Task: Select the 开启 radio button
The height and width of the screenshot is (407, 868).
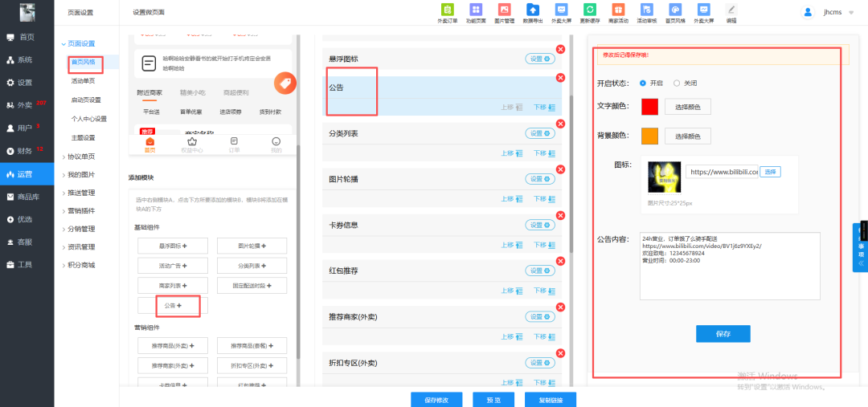Action: coord(643,83)
